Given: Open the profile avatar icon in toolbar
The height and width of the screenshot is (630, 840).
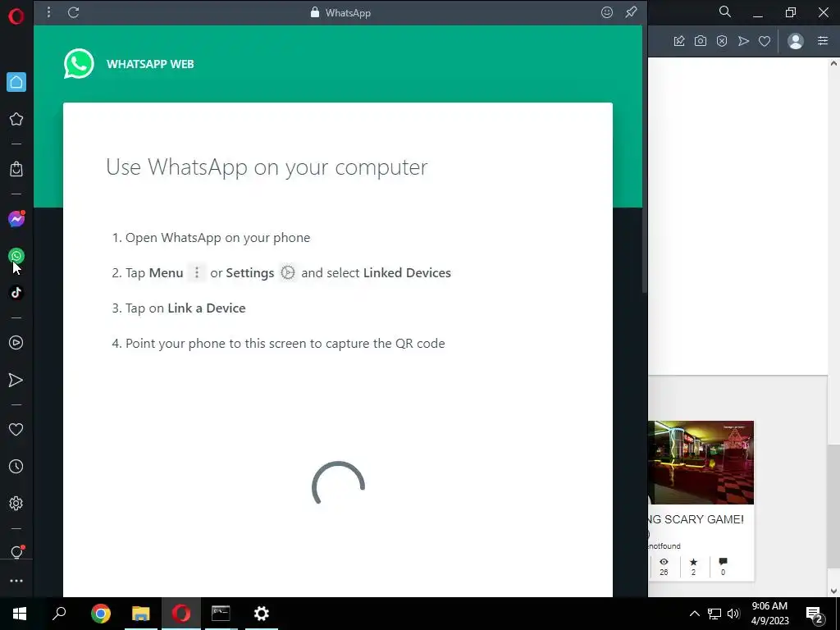Looking at the screenshot, I should coord(796,41).
